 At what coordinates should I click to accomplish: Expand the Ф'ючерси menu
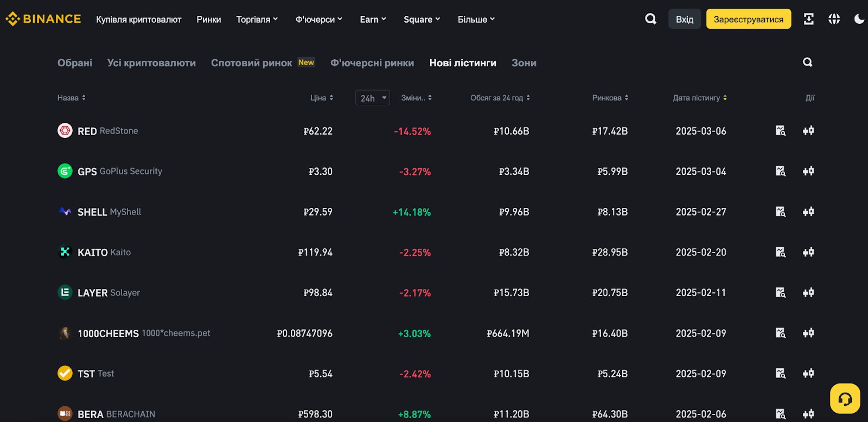(x=319, y=20)
